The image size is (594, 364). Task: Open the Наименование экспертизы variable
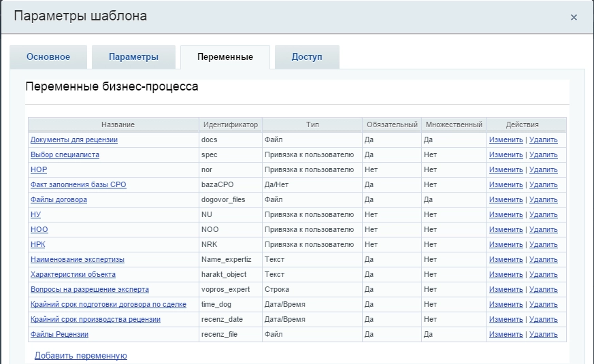(x=77, y=260)
